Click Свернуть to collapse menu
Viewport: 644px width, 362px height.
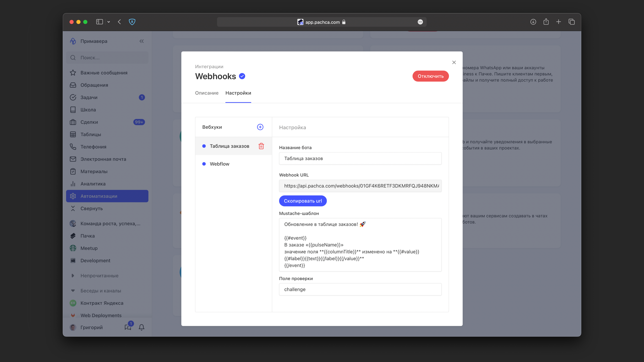click(x=107, y=208)
